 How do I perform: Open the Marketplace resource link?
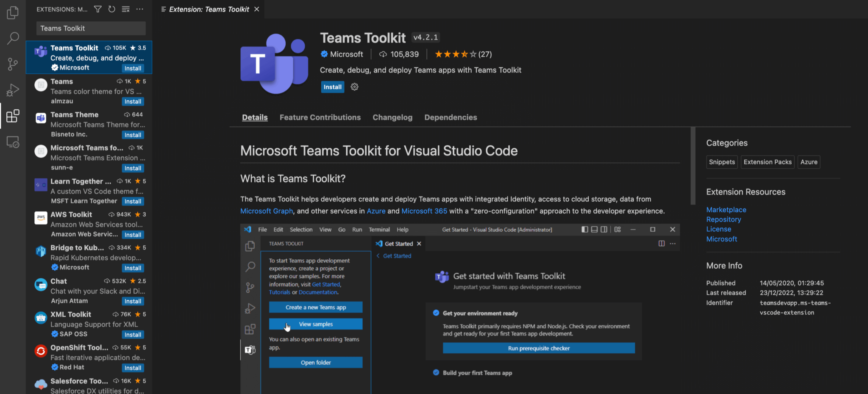[x=726, y=210]
